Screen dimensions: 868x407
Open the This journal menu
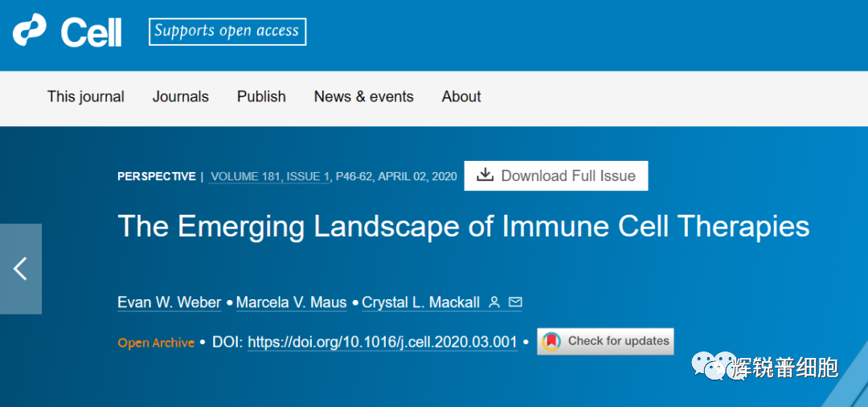86,97
